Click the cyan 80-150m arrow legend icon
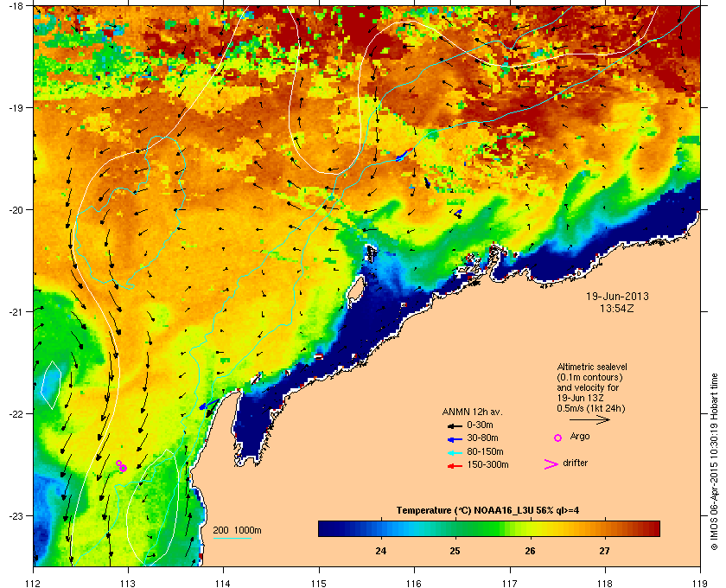This screenshot has height=588, width=726. [455, 452]
